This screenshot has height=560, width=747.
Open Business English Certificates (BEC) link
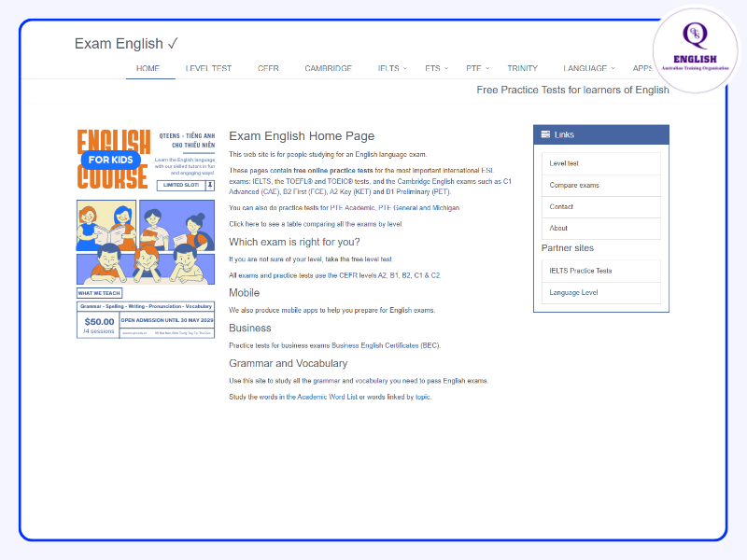click(386, 345)
